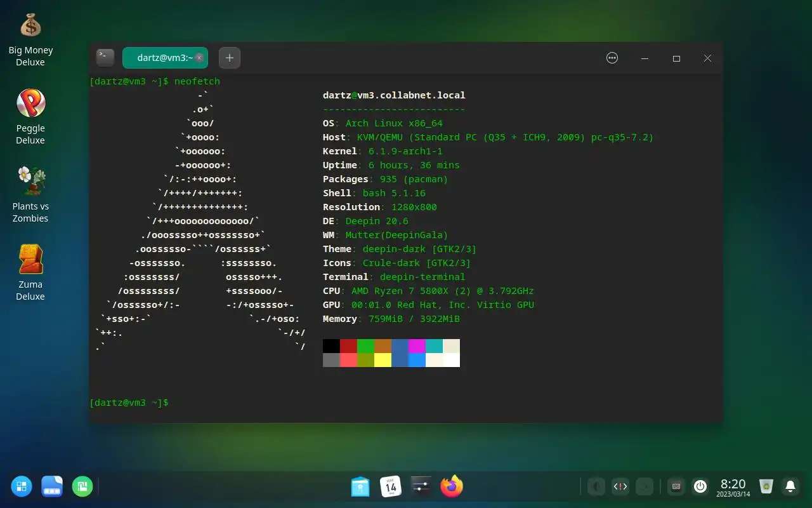Click the yellow color block in neofetch
This screenshot has height=508, width=812.
tap(383, 360)
